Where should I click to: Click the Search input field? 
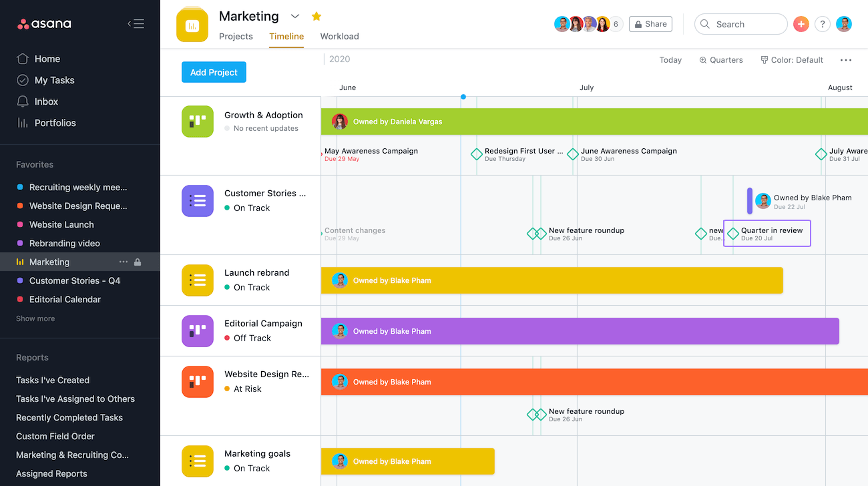click(741, 24)
